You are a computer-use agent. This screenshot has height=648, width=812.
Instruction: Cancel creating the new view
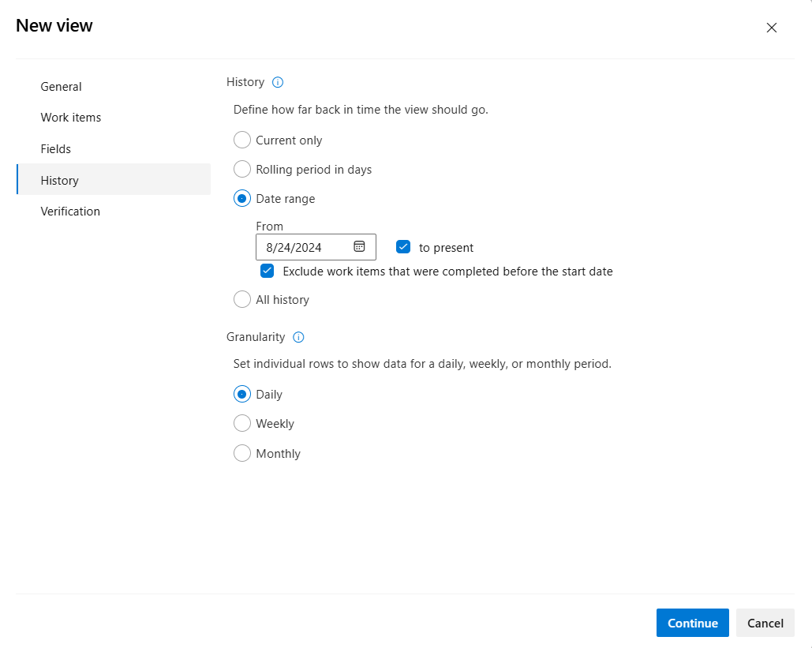(765, 623)
